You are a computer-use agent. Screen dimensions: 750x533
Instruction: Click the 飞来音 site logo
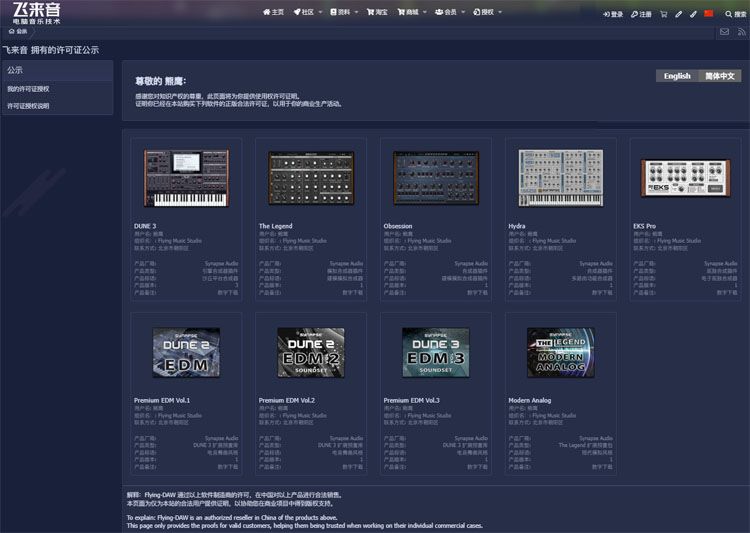click(x=36, y=13)
